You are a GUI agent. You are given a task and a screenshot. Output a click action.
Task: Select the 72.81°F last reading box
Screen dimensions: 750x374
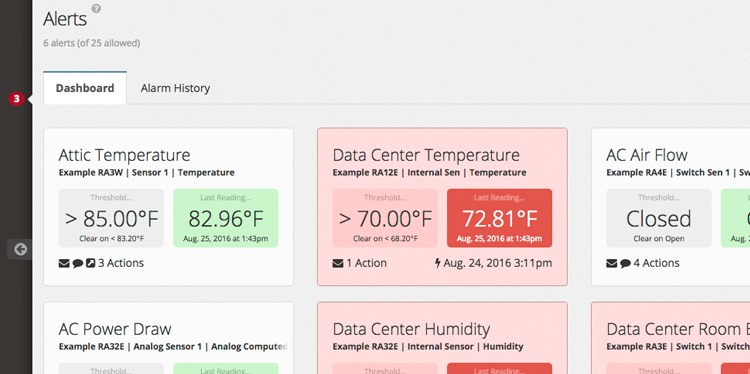499,218
